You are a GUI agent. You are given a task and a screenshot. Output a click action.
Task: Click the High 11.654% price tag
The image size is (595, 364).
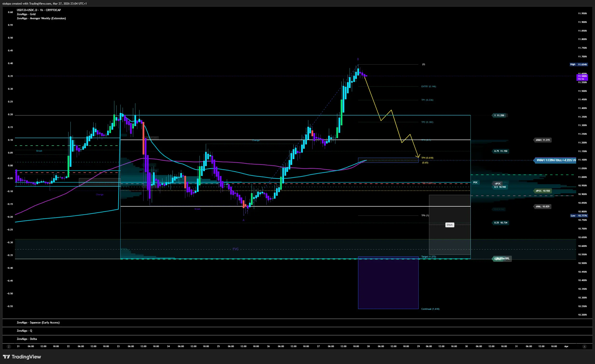pyautogui.click(x=579, y=64)
